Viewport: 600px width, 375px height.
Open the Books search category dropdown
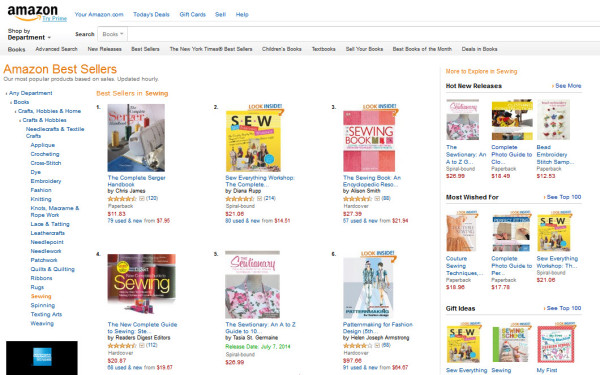coord(112,34)
